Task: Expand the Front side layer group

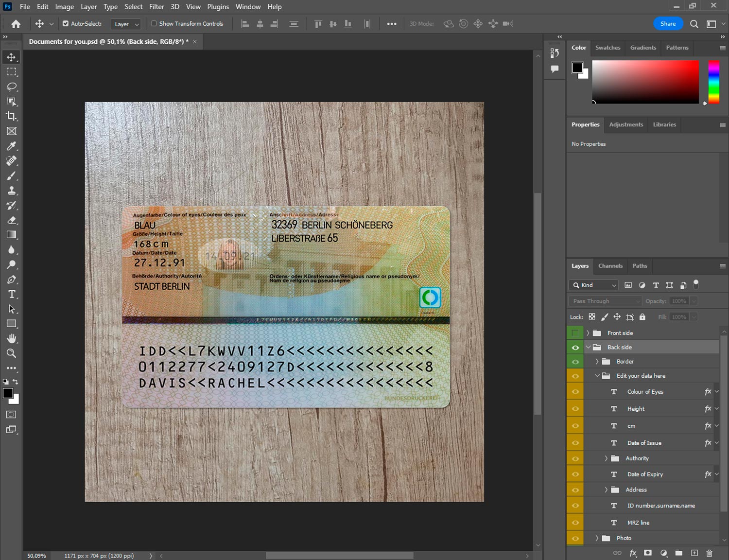Action: [588, 333]
